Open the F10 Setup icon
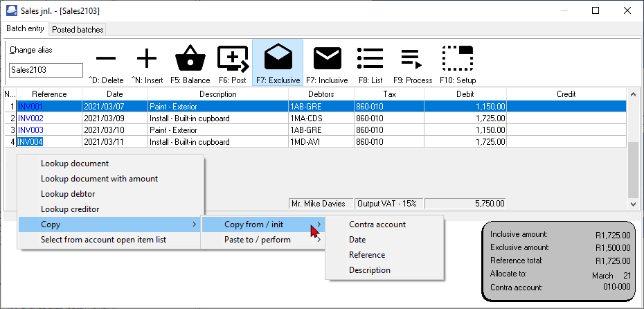The width and height of the screenshot is (644, 309). click(458, 58)
